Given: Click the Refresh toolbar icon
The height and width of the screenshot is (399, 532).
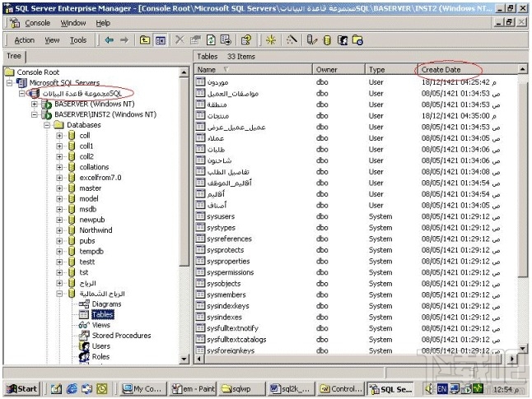Looking at the screenshot, I should pyautogui.click(x=211, y=40).
